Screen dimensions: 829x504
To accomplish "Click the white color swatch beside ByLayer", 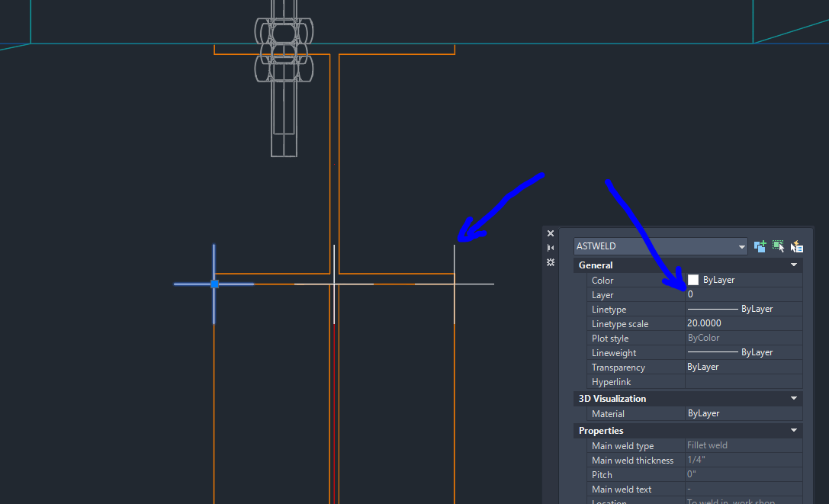I will [x=692, y=279].
